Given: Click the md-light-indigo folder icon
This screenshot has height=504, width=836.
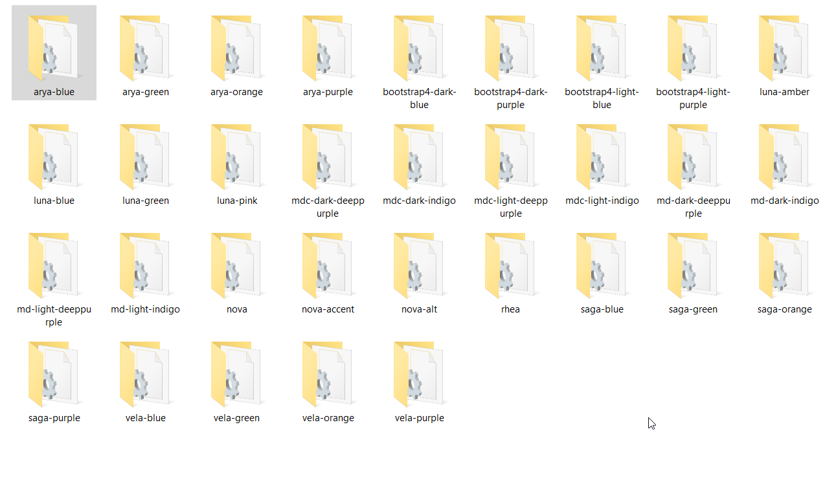Looking at the screenshot, I should coord(144,265).
